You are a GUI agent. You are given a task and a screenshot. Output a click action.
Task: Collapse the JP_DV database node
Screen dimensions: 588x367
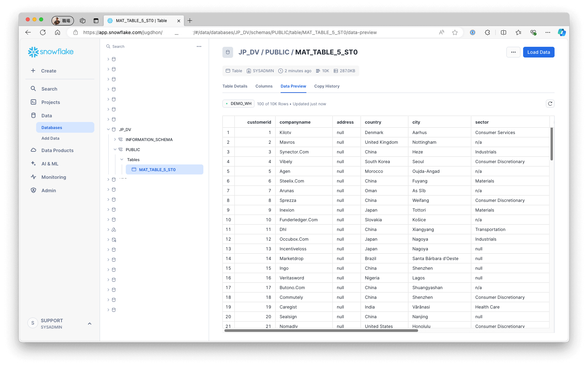tap(108, 129)
